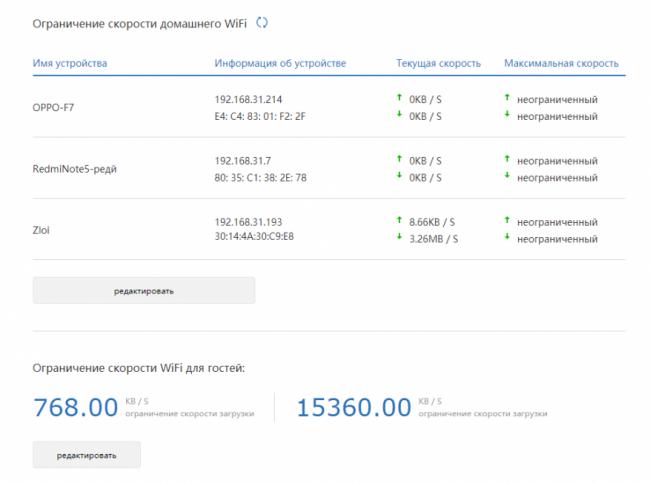Click download arrow for RedmiNote5 current speed
Viewport: 650px width, 483px height.
click(400, 176)
